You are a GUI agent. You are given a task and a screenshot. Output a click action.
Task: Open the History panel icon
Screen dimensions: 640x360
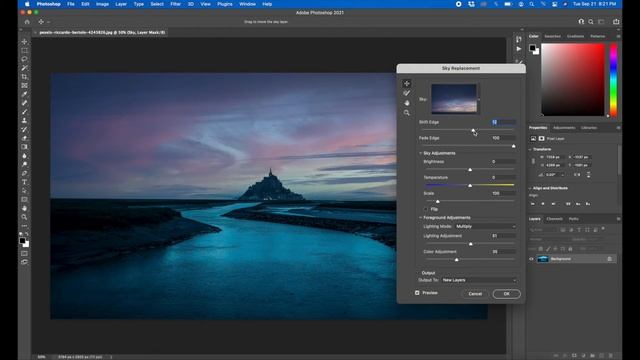click(x=519, y=39)
